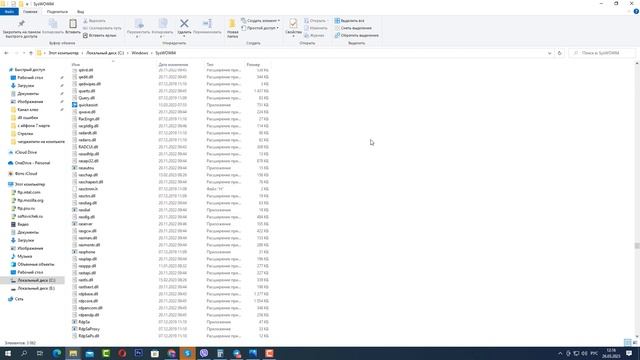640x360 pixels.
Task: Click the Windows breadcrumb in address bar
Action: (x=140, y=53)
